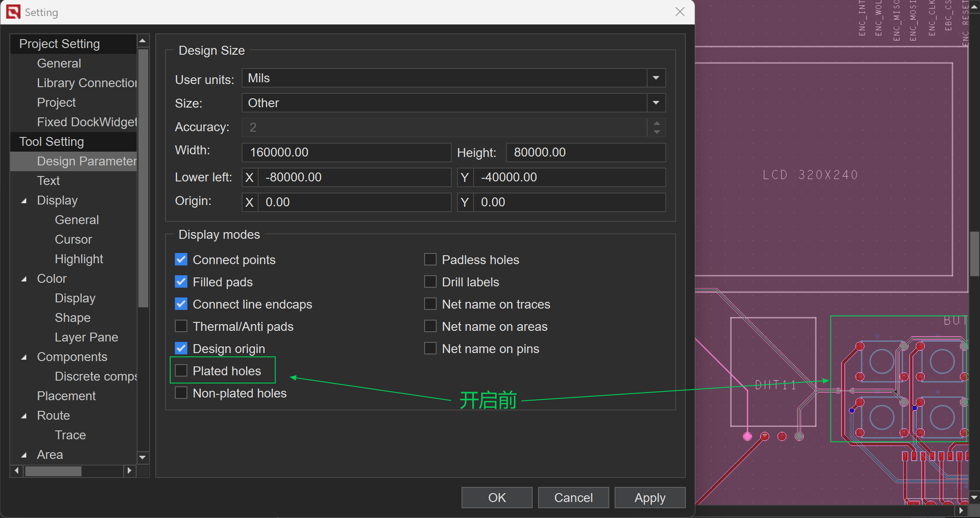980x518 pixels.
Task: Click the OK button
Action: click(497, 498)
